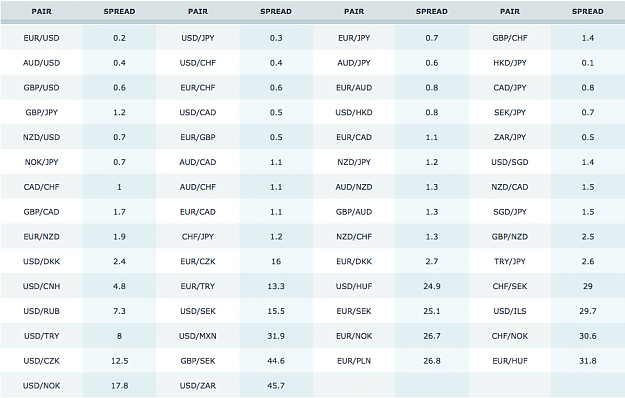Click the USD/HKD pair
This screenshot has width=625, height=398.
[354, 112]
